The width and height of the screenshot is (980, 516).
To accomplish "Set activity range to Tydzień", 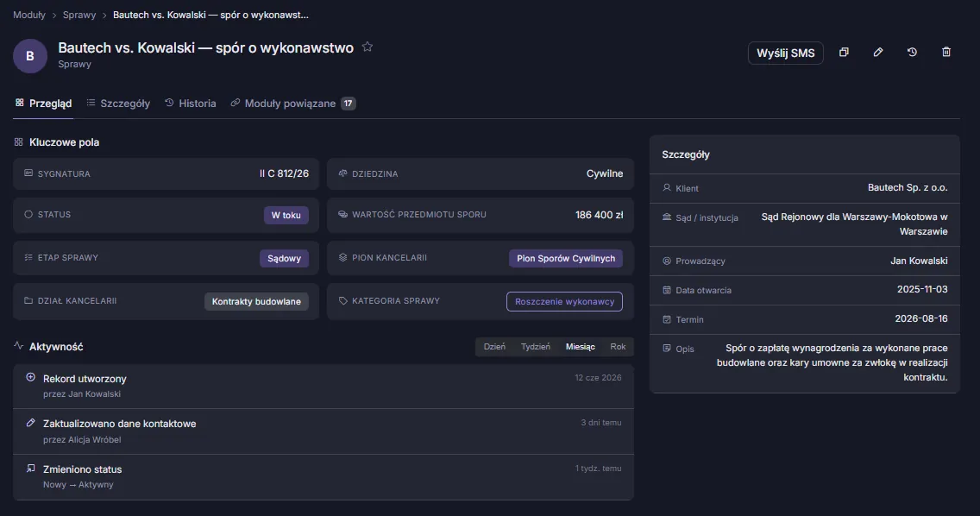I will pos(536,347).
